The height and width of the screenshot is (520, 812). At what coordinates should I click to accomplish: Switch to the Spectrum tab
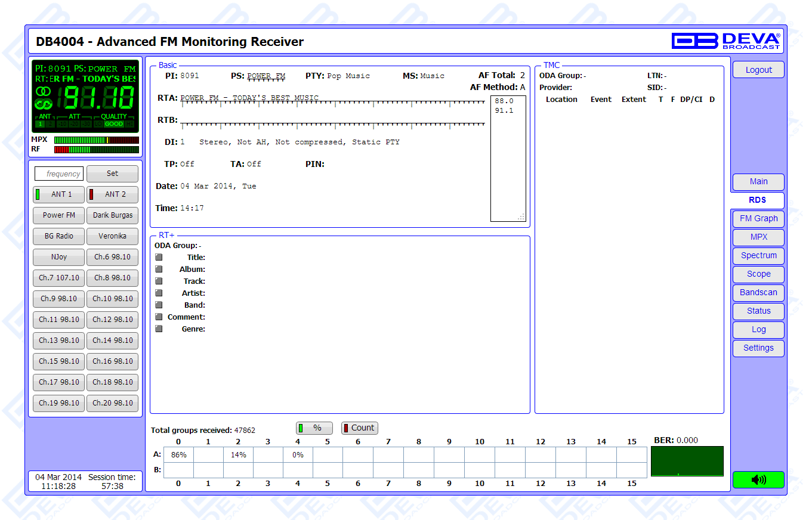[758, 255]
